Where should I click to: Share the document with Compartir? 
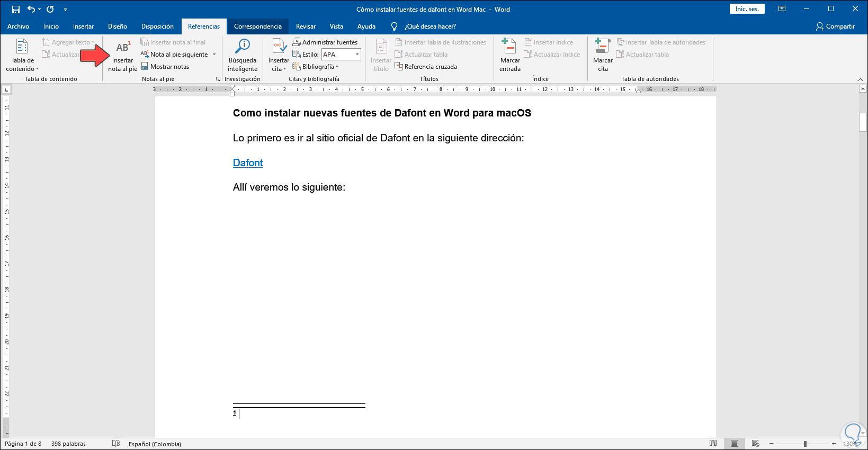click(x=836, y=26)
